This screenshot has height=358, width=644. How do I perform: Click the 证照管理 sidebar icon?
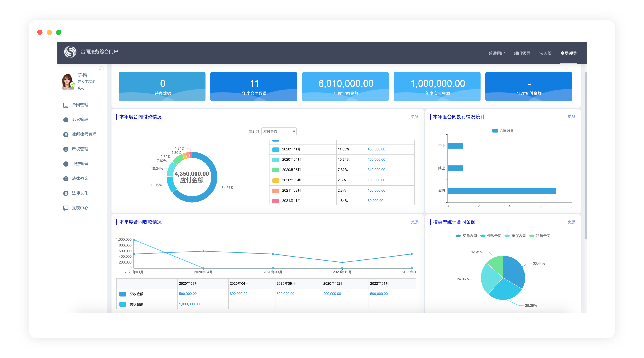coord(66,164)
